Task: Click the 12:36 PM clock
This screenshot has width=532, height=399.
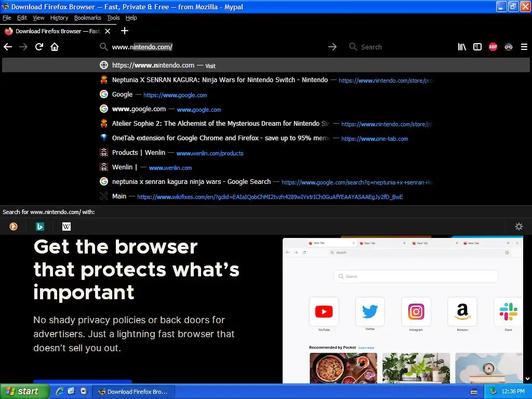Action: (513, 392)
